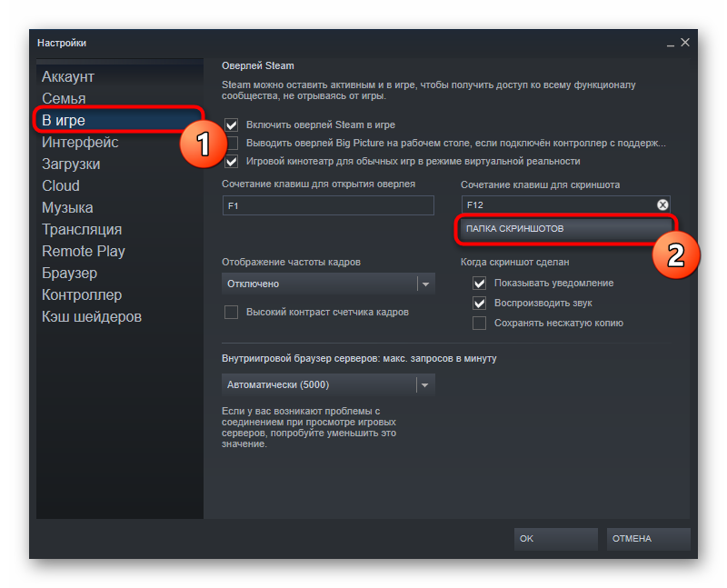Uncheck 'Включить оверлей Steam в игре'
Viewport: 727px width, 588px height.
232,125
